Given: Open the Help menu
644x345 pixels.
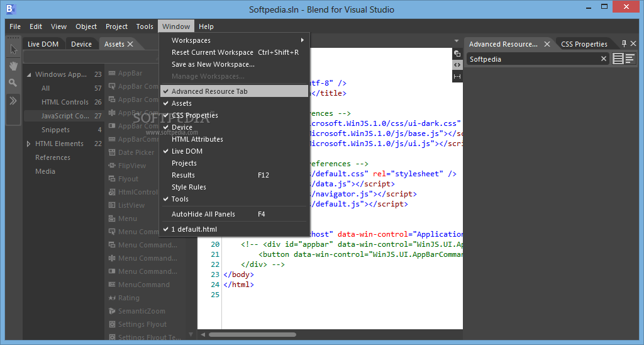Looking at the screenshot, I should pos(206,26).
